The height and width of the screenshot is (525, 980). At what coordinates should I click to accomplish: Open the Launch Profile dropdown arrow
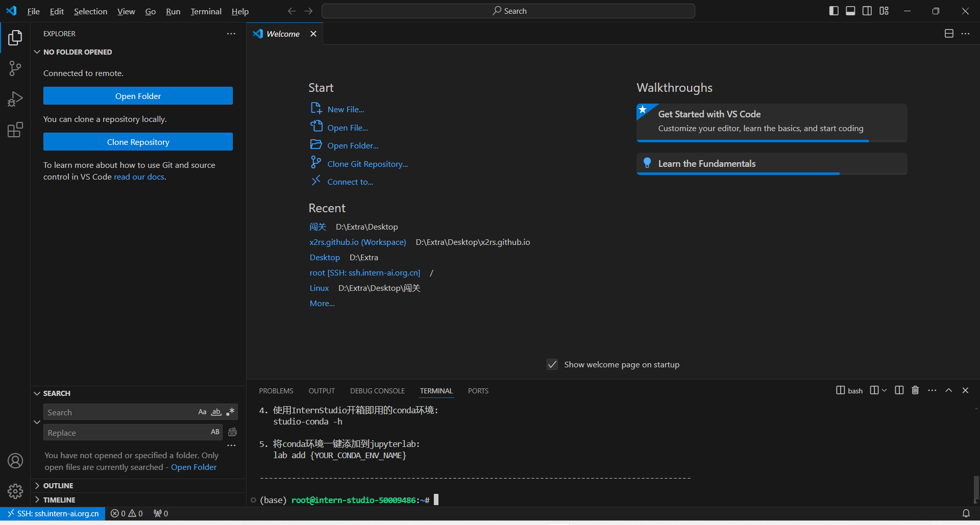[884, 390]
